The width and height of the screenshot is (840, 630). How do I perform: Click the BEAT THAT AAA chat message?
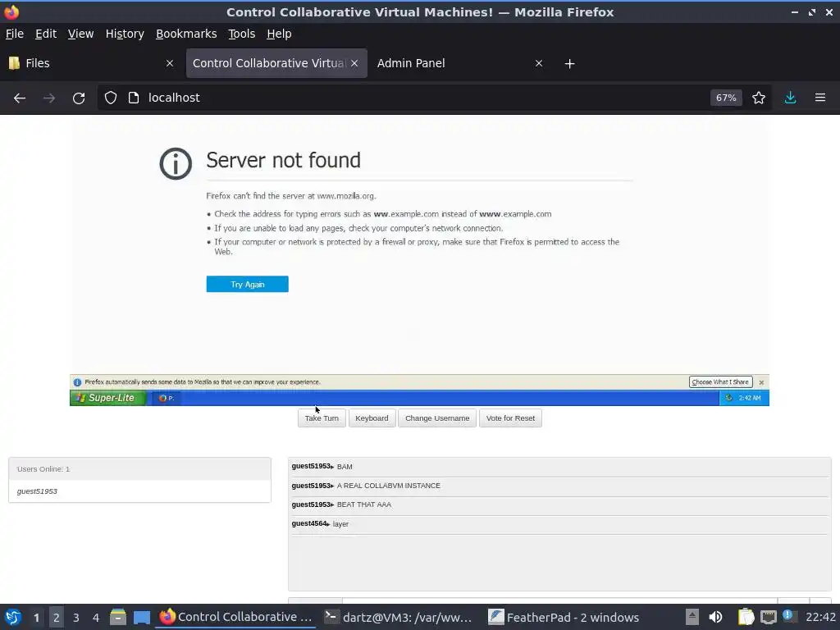(x=559, y=504)
